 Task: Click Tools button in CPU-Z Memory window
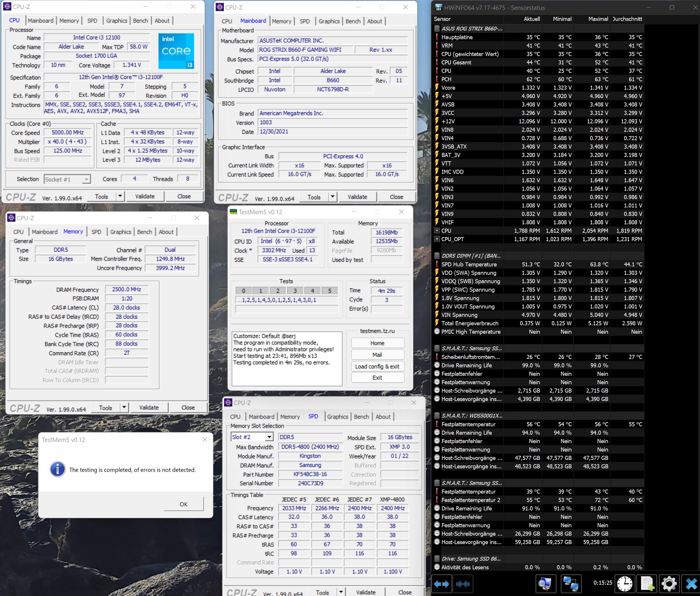105,408
